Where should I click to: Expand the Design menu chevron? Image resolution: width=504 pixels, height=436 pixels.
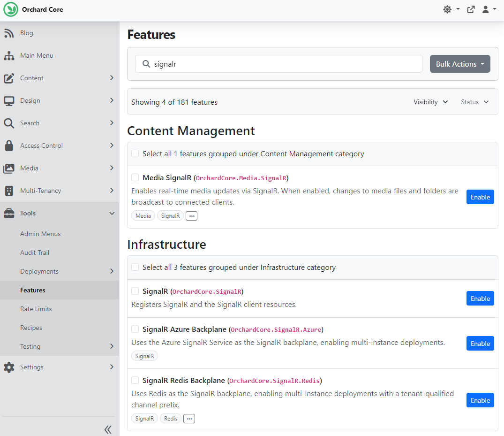pos(112,100)
